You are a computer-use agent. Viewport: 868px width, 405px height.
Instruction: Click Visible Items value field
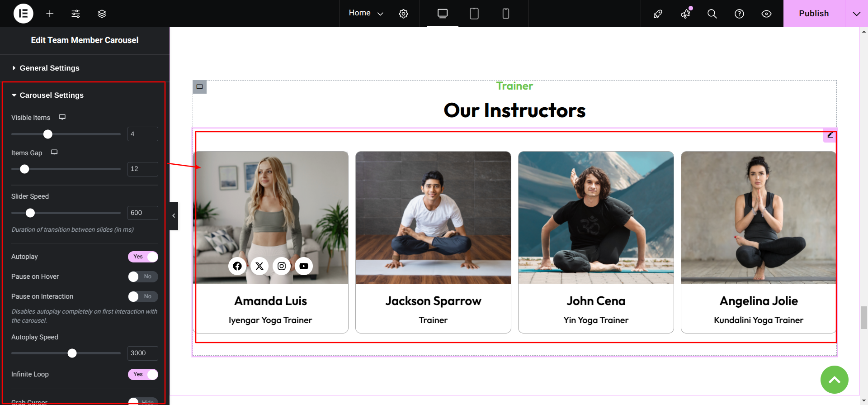(x=143, y=134)
